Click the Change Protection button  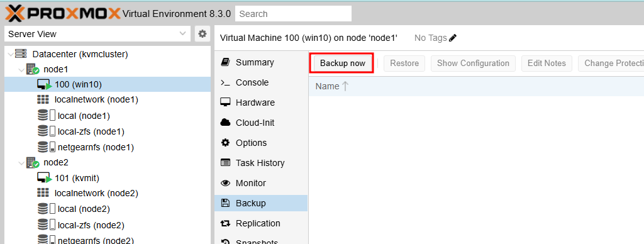point(611,64)
